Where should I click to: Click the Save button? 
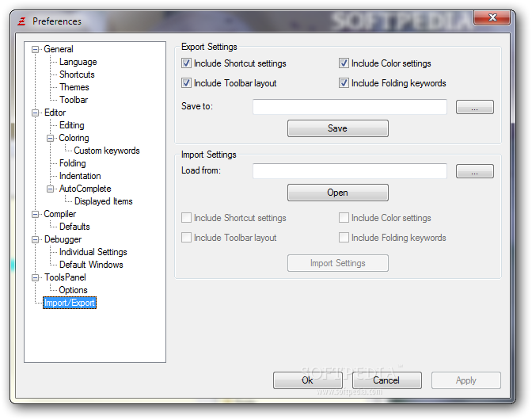[x=337, y=128]
